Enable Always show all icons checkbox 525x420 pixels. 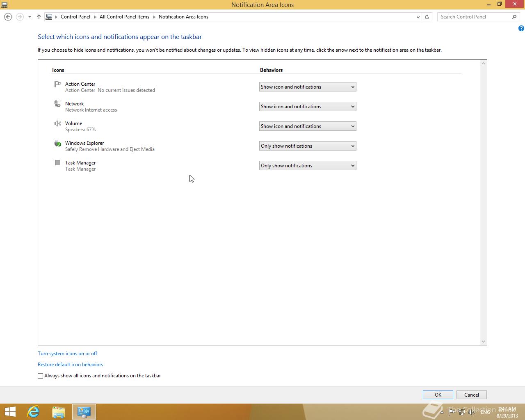[40, 376]
